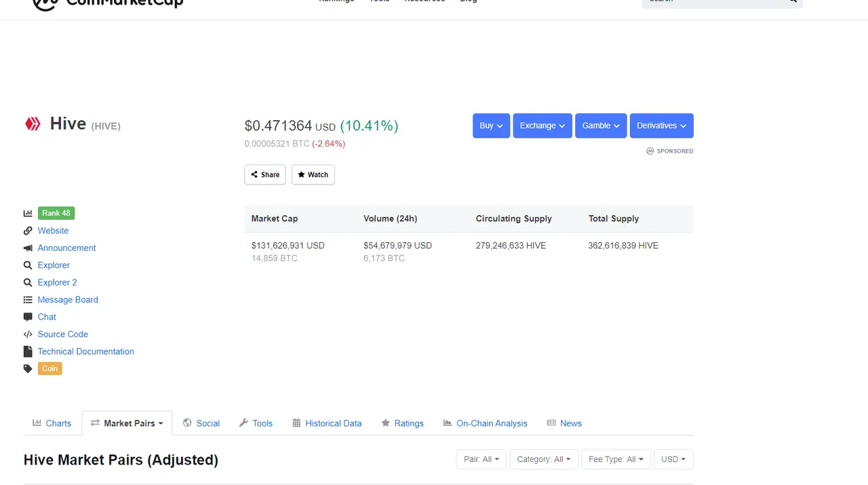Click the megaphone icon beside Announcement
Viewport: 868px width, 485px height.
(x=28, y=248)
